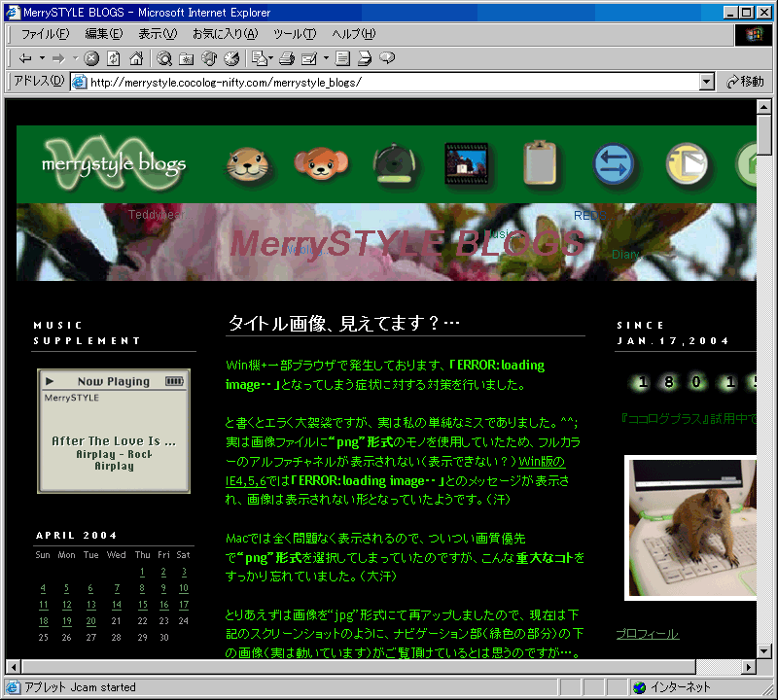Open the ファイル(F) menu
The width and height of the screenshot is (778, 700).
coord(45,34)
